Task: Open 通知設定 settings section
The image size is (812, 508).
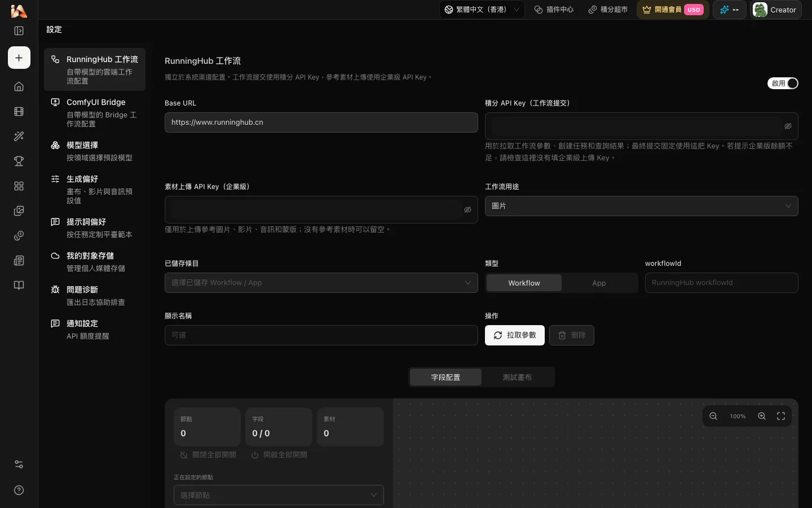Action: pyautogui.click(x=95, y=329)
